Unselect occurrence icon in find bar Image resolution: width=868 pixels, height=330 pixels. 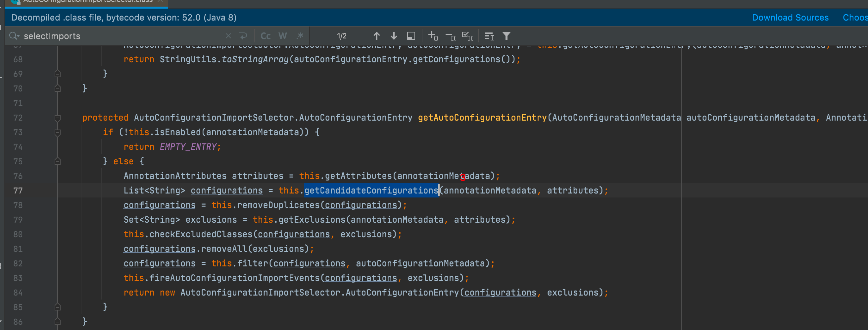451,36
